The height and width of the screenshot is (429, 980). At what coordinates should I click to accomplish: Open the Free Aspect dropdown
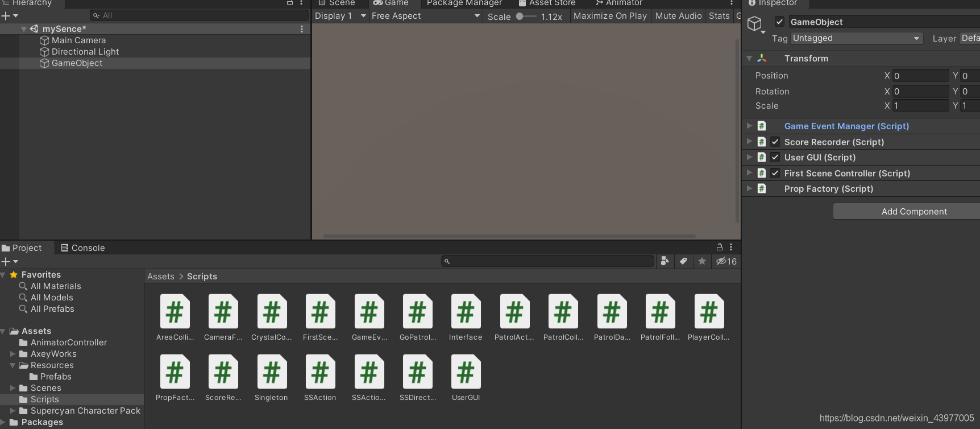(426, 16)
